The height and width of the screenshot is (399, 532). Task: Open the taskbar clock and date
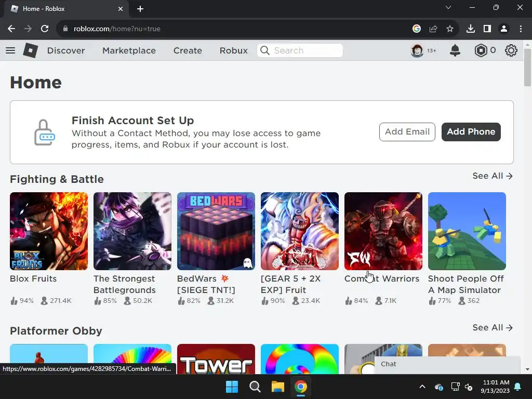point(495,387)
